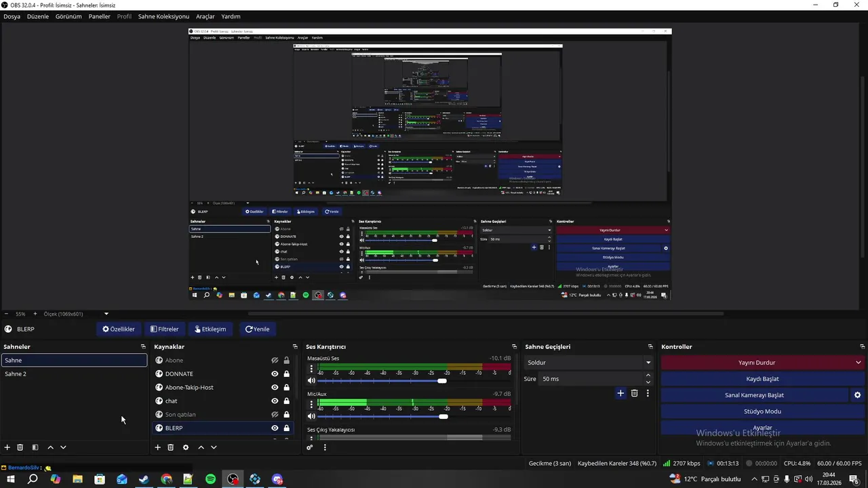
Task: Mute Masaüstü Ses audio
Action: click(x=312, y=381)
